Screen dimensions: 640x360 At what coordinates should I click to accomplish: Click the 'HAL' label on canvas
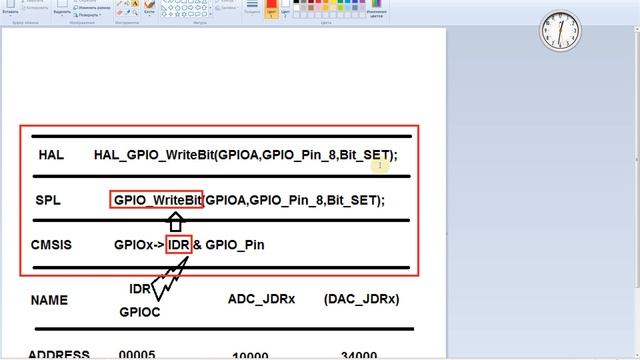(x=51, y=155)
